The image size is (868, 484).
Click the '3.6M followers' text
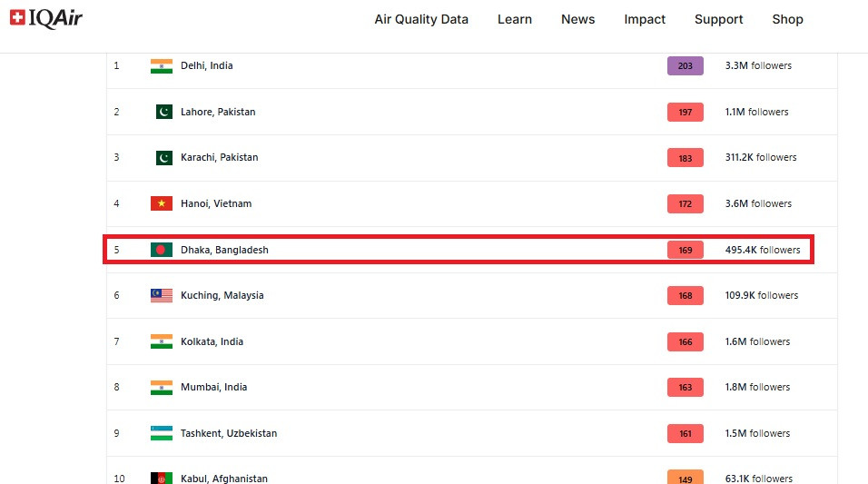click(758, 203)
